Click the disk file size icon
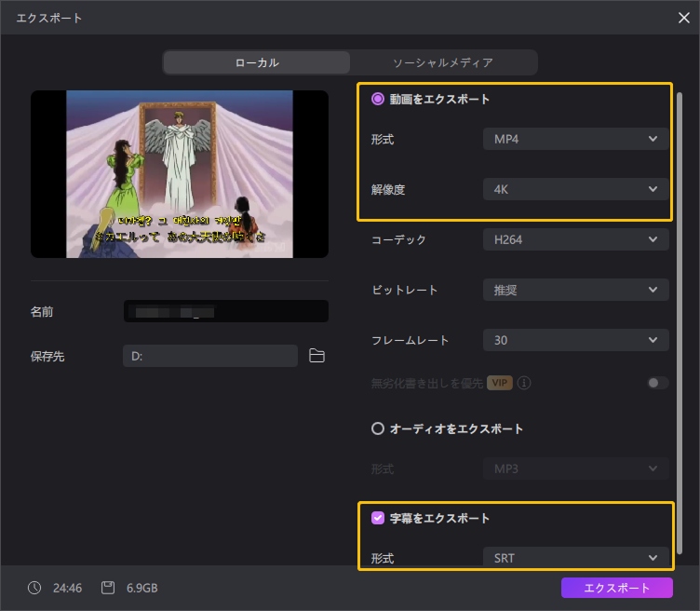Viewport: 700px width, 611px height. tap(108, 588)
